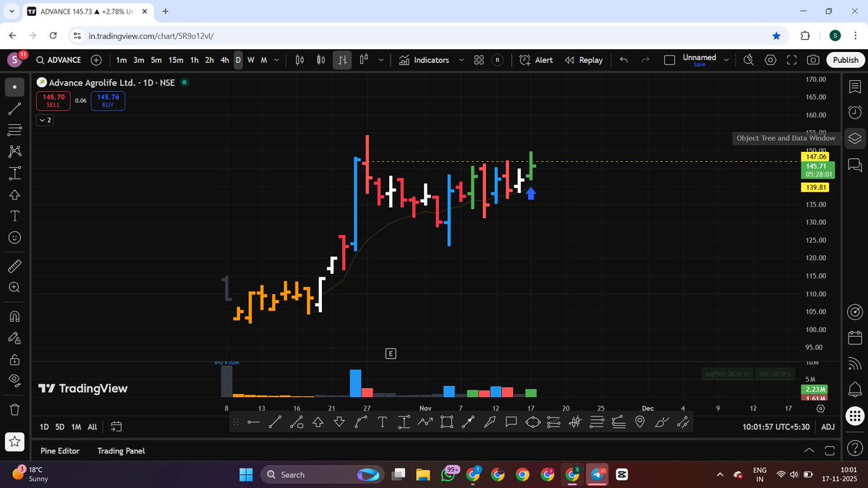Open the Trading Panel tab
The width and height of the screenshot is (868, 488).
121,450
